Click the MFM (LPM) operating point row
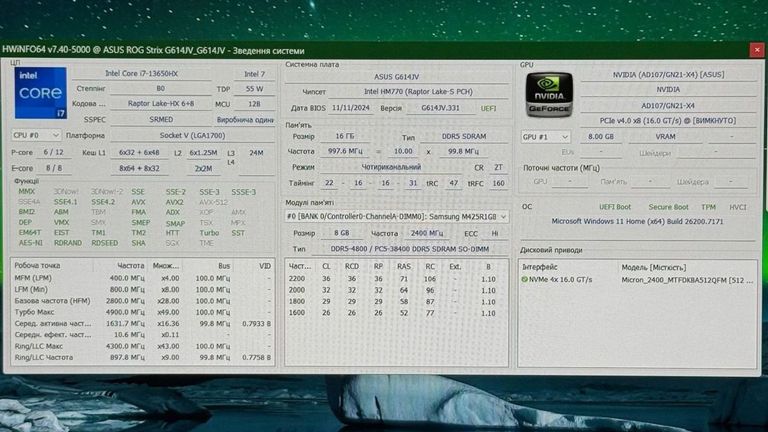 tap(143, 278)
